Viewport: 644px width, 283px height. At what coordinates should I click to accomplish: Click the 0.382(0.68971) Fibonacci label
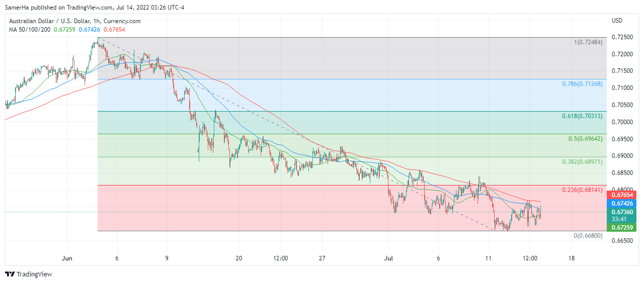pyautogui.click(x=582, y=162)
